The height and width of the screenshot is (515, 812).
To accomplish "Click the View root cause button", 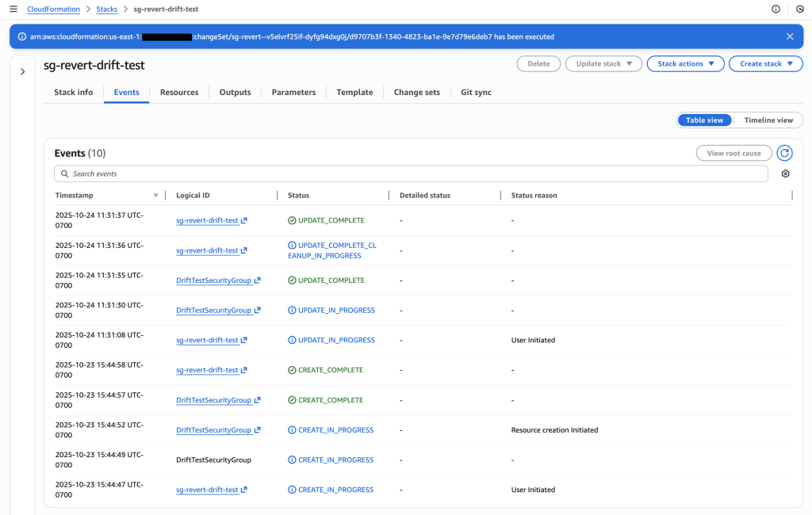I will 733,153.
